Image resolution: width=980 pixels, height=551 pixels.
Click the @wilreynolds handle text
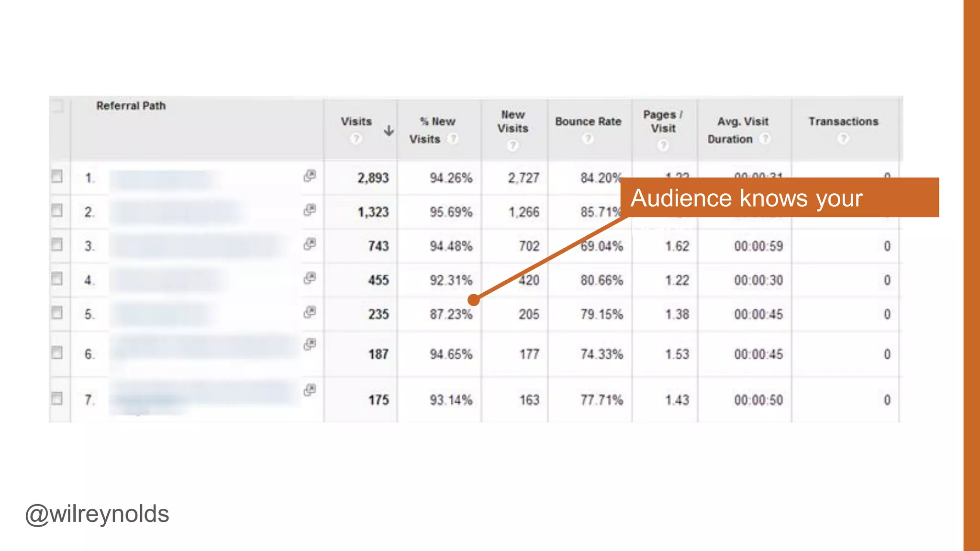pyautogui.click(x=97, y=514)
